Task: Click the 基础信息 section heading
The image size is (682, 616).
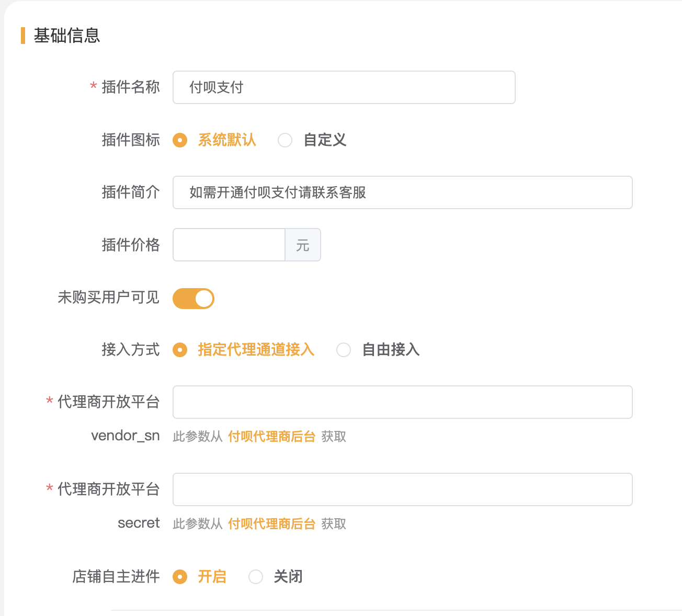Action: tap(67, 36)
